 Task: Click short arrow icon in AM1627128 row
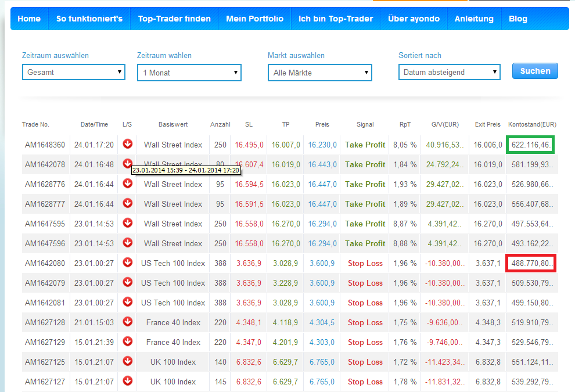(128, 322)
